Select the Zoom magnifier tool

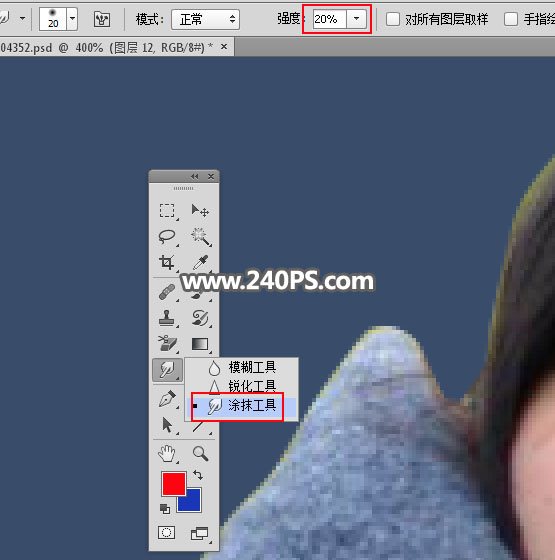pos(200,454)
